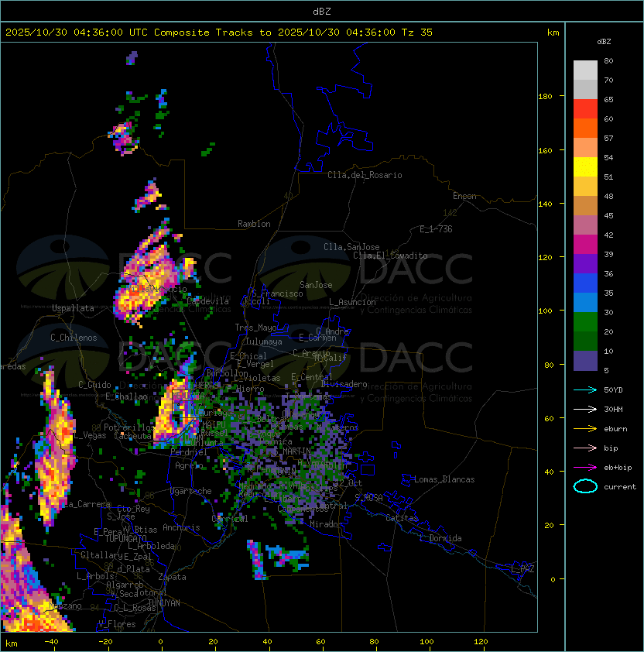Click the '-40' km tick on bottom axis

pos(51,642)
